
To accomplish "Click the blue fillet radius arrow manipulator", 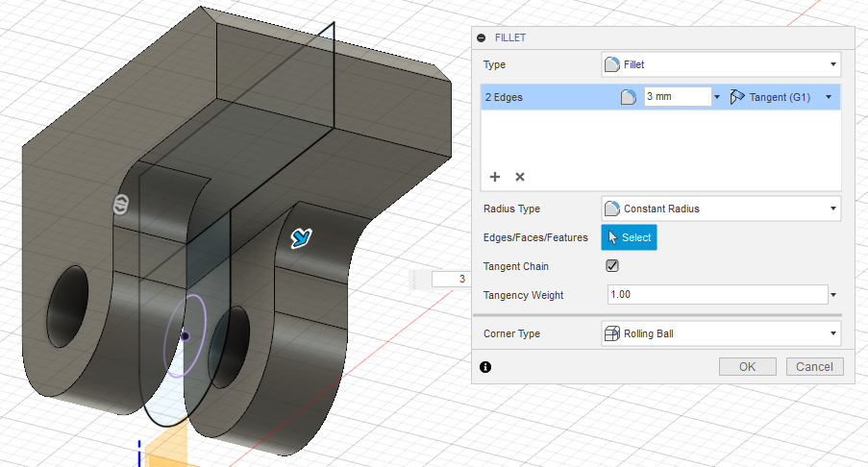I will 301,238.
